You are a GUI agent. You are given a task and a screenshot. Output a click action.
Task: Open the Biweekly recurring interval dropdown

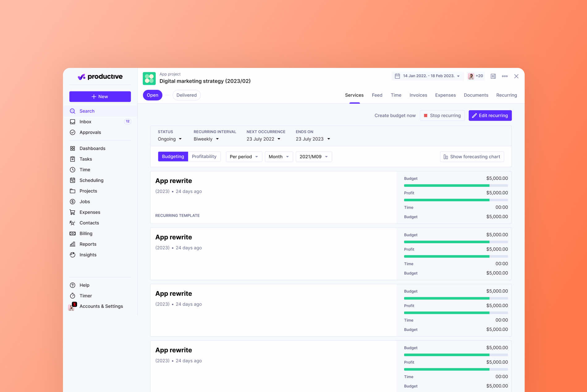pyautogui.click(x=206, y=139)
